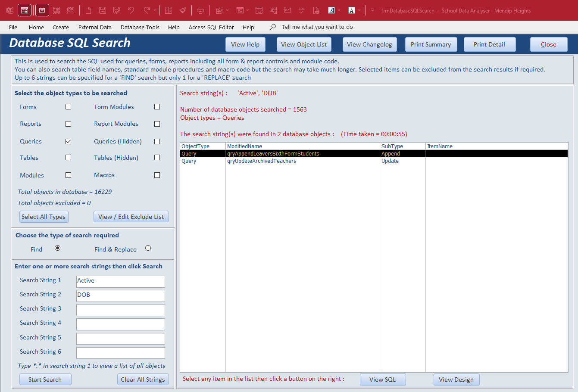
Task: Click the search magnifier beside Tell me
Action: click(273, 27)
